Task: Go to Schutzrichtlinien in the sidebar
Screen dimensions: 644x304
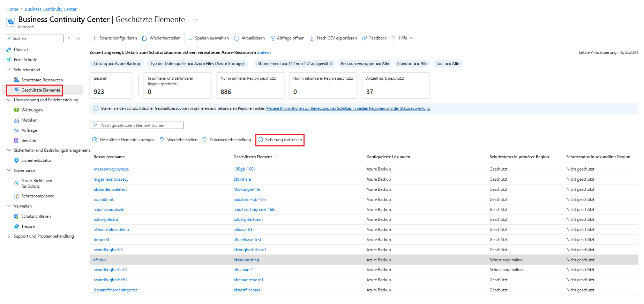Action: click(x=36, y=216)
